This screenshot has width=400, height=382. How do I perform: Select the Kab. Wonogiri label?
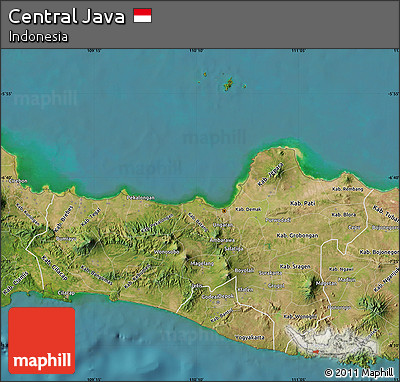[300, 316]
